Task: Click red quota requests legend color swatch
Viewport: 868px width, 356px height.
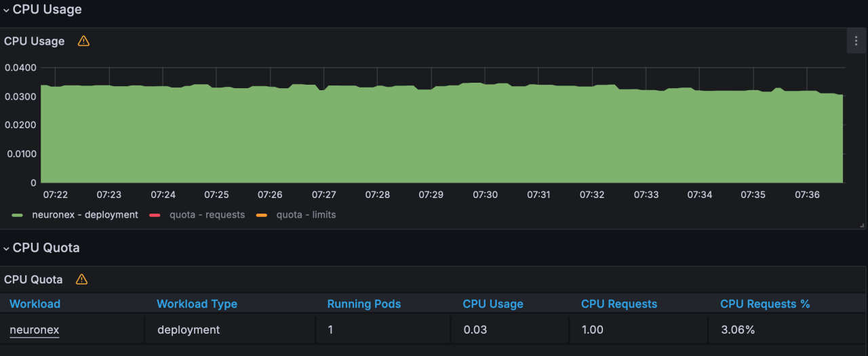Action: pos(155,215)
